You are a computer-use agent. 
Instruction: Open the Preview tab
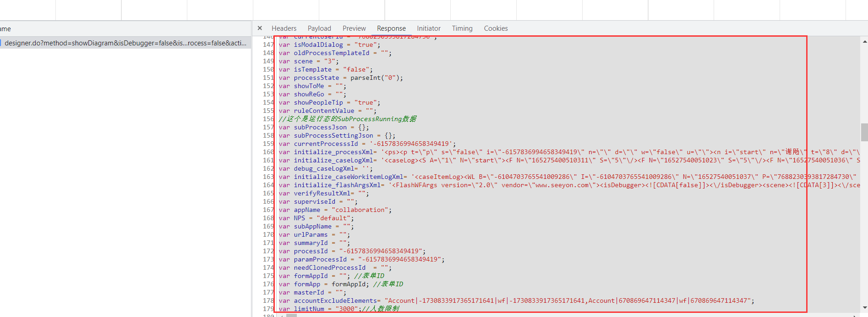coord(354,28)
